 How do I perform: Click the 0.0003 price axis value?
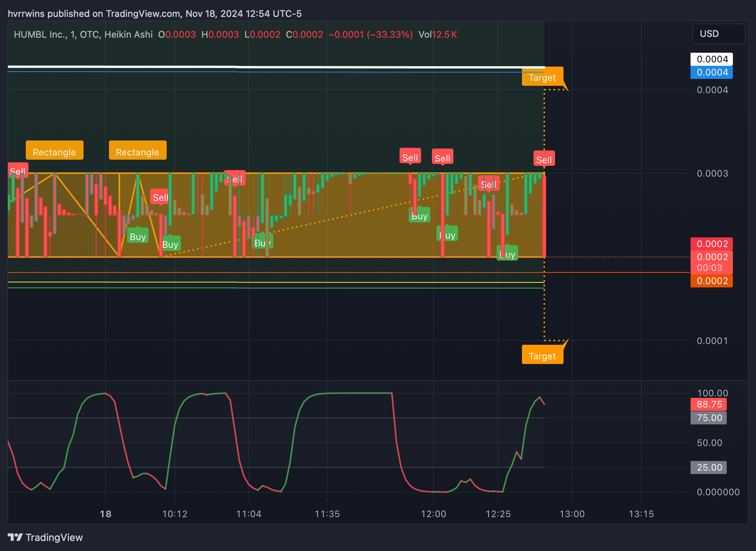pos(713,174)
